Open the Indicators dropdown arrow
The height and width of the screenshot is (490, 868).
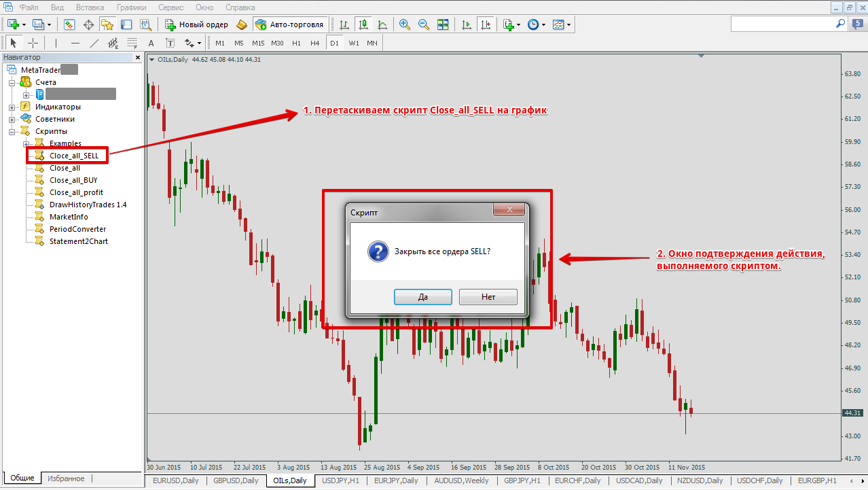(x=519, y=24)
